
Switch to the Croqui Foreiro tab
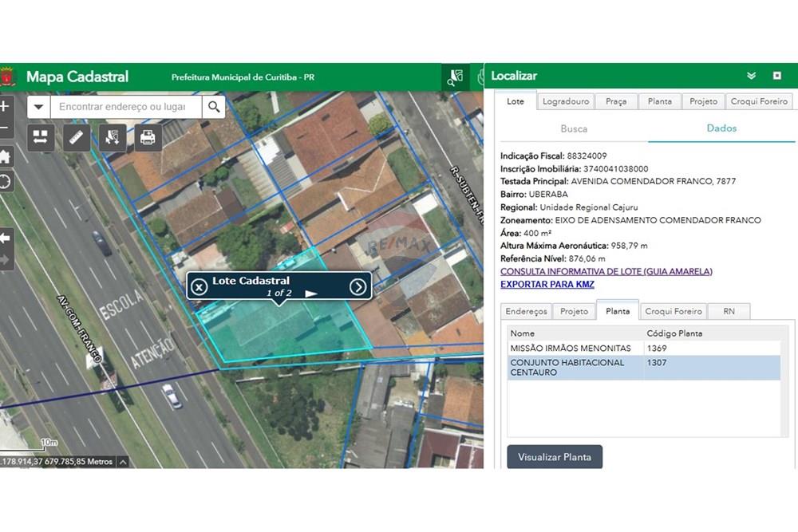[759, 101]
